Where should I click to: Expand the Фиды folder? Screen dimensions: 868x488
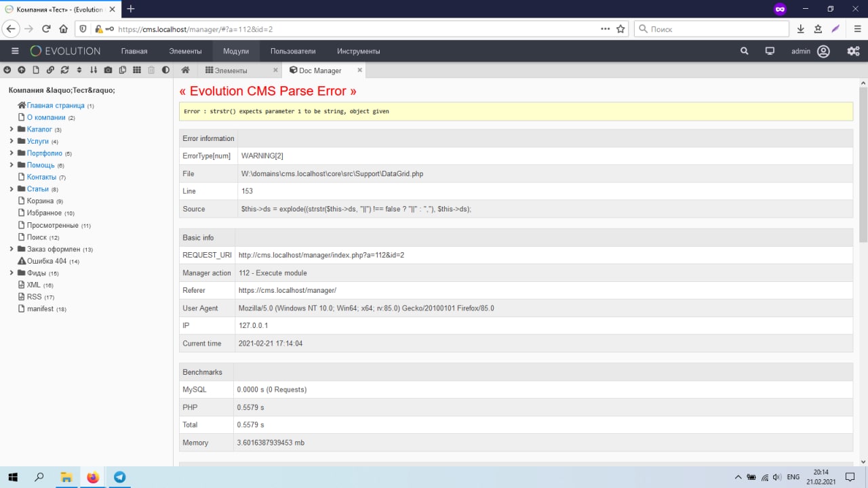[x=12, y=273]
